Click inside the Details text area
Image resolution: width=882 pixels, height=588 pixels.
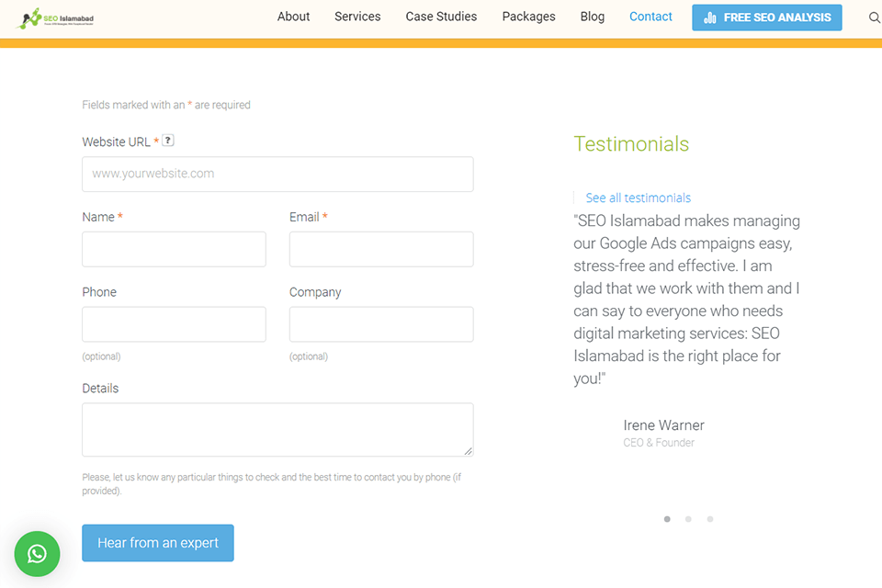click(x=277, y=429)
